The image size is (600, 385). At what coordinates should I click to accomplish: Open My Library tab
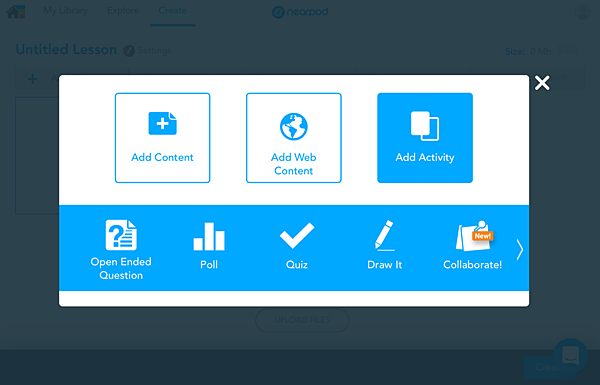(x=65, y=11)
